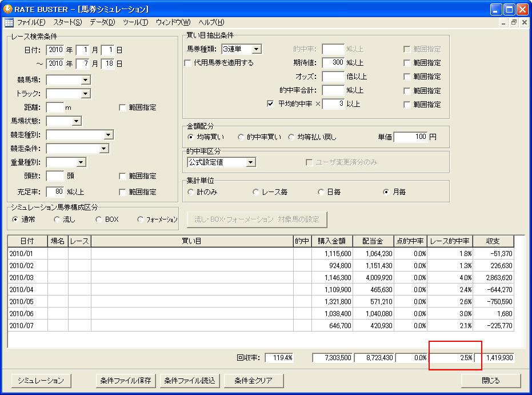The image size is (532, 395).
Task: Open the スタート(S) menu
Action: click(67, 22)
